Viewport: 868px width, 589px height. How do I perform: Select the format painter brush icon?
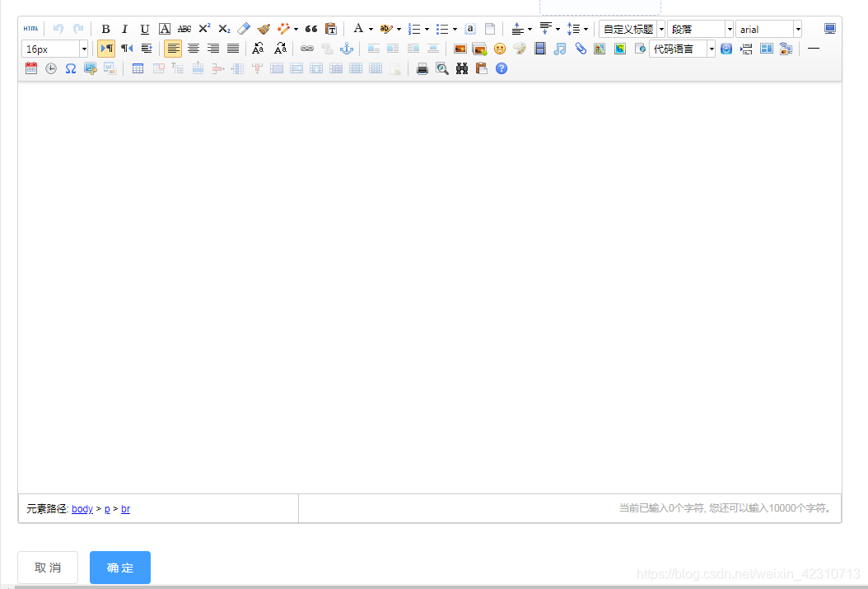[x=264, y=29]
